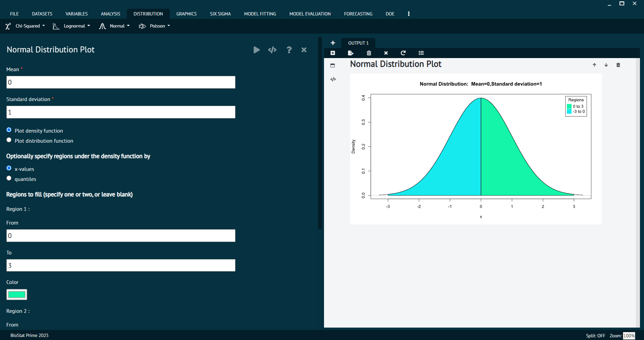Image resolution: width=644 pixels, height=340 pixels.
Task: Click the Region 1 To input field
Action: [x=121, y=265]
